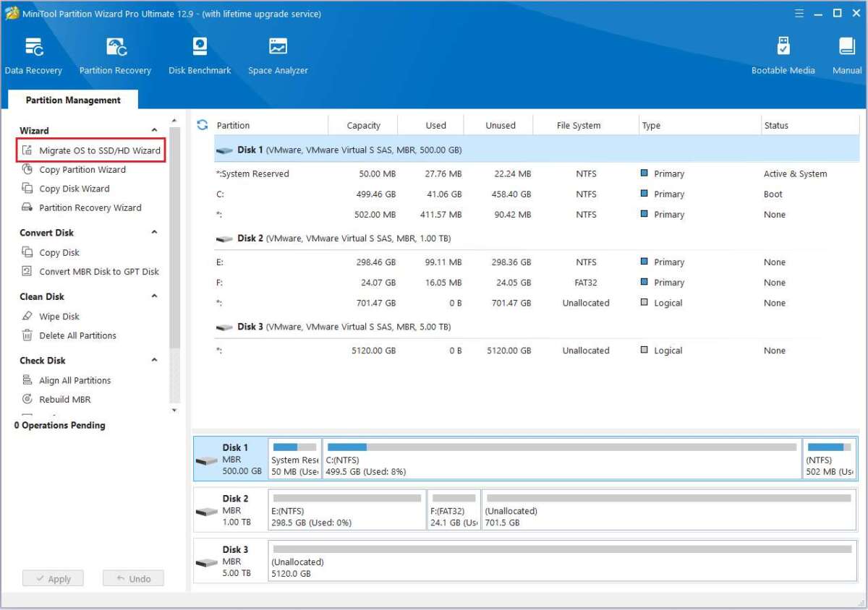This screenshot has height=610, width=868.
Task: Select F:(FAT32) block in disk map
Action: 454,510
